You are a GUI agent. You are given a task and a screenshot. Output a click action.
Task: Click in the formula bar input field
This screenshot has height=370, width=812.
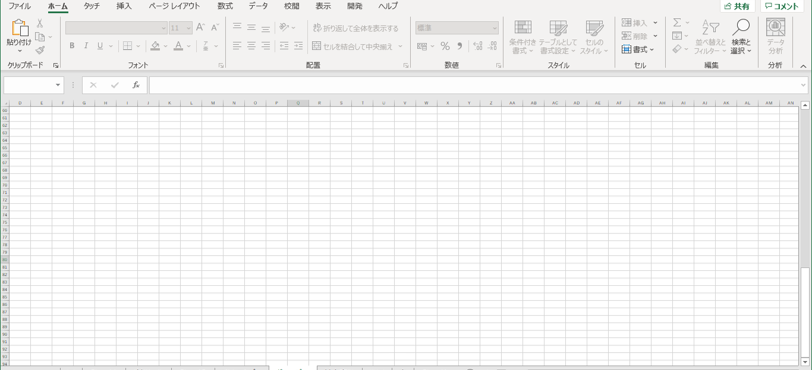[x=474, y=85]
